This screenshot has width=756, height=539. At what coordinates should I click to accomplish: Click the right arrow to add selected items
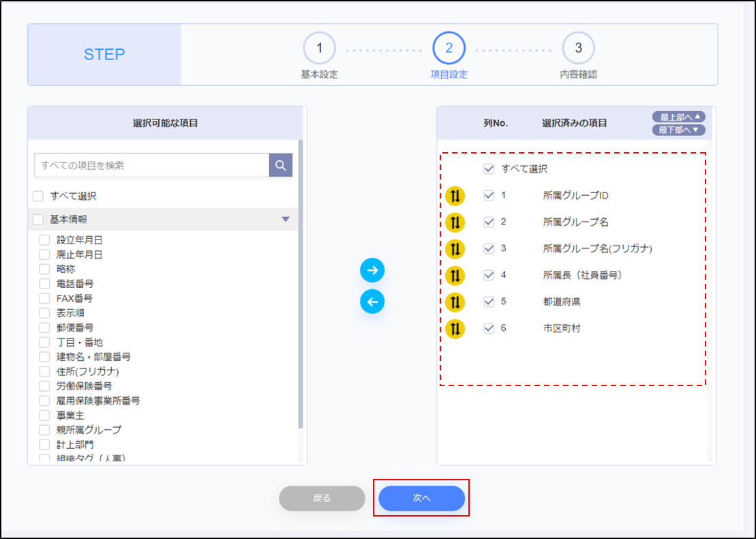[372, 270]
